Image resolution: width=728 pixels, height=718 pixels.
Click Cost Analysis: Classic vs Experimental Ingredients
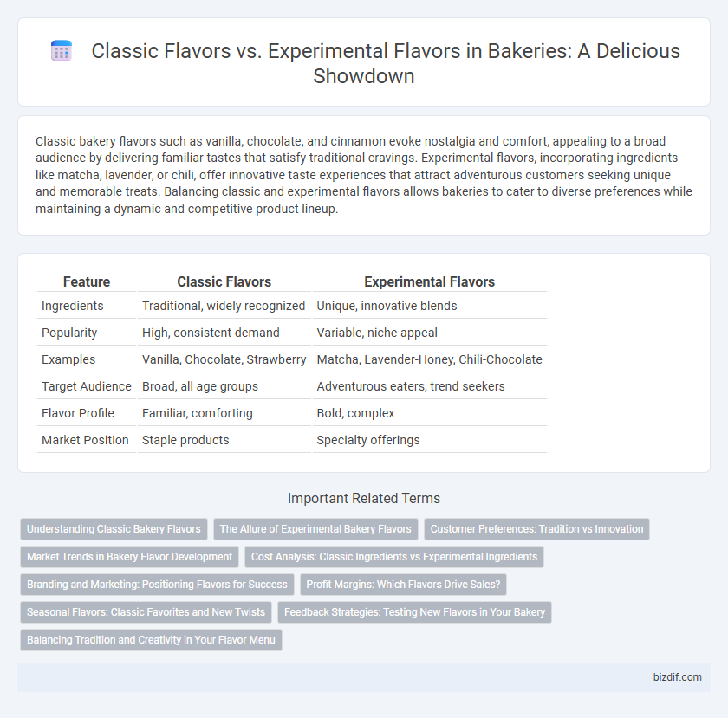click(394, 557)
